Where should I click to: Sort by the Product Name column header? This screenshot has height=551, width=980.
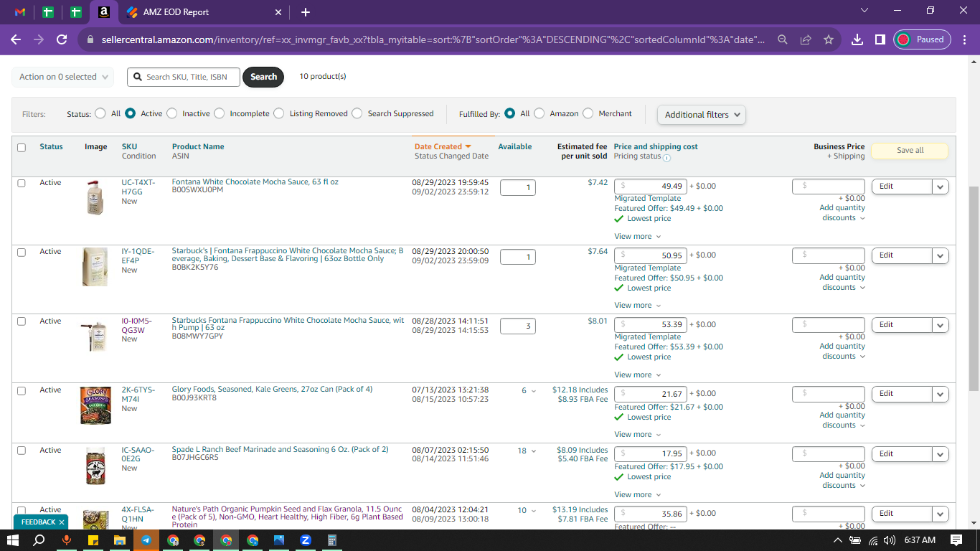click(x=198, y=146)
